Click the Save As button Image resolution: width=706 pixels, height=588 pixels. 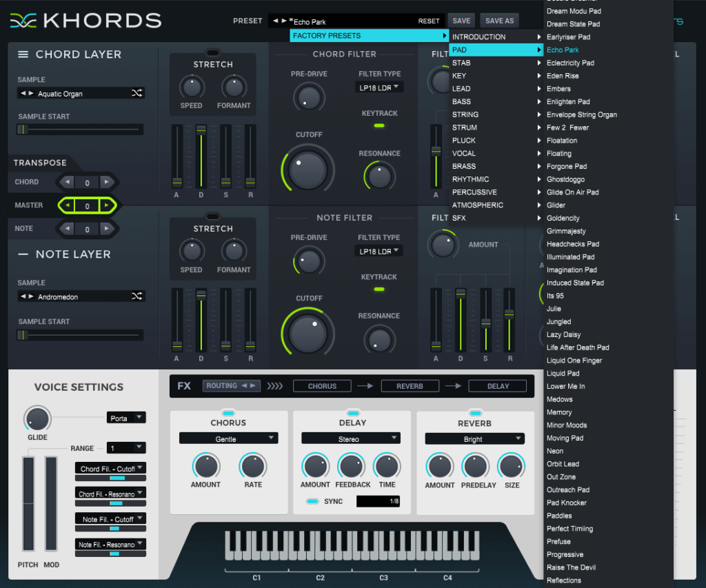pyautogui.click(x=499, y=21)
